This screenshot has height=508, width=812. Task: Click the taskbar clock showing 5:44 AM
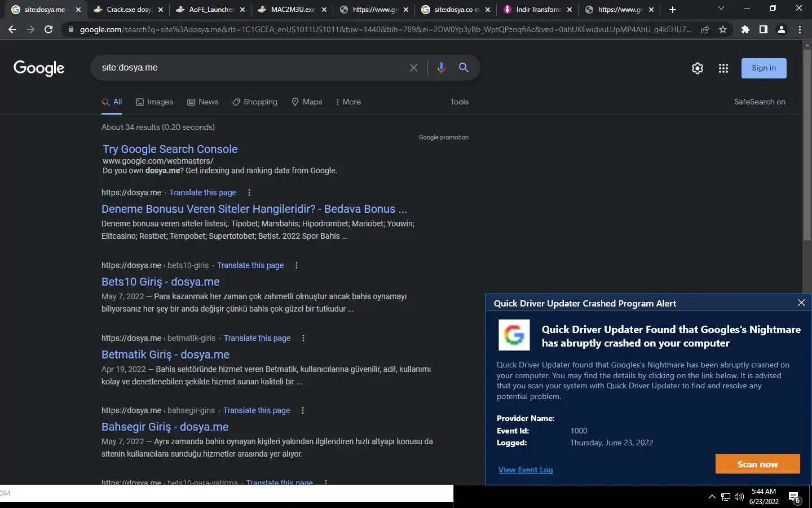764,497
